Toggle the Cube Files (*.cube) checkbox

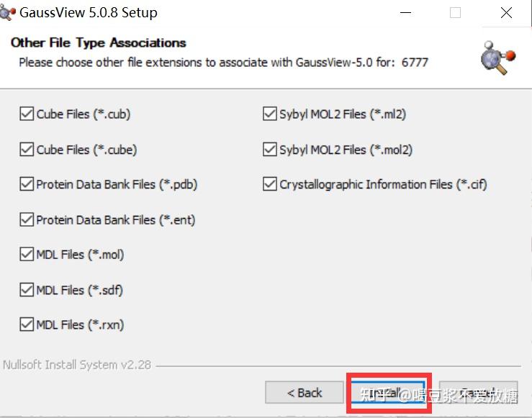[27, 150]
